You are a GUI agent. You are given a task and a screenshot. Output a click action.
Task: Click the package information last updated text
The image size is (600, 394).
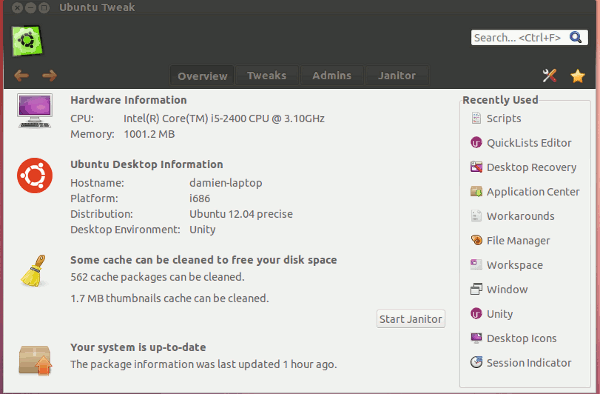(x=204, y=364)
